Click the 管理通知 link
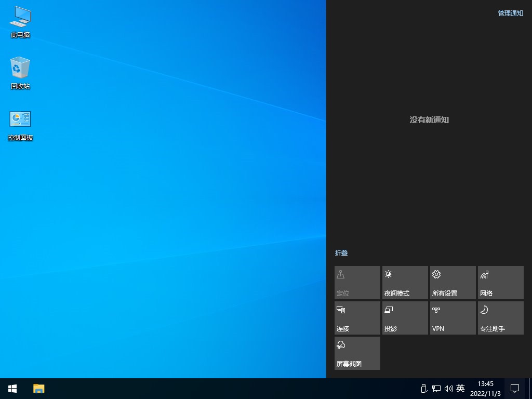 coord(510,14)
